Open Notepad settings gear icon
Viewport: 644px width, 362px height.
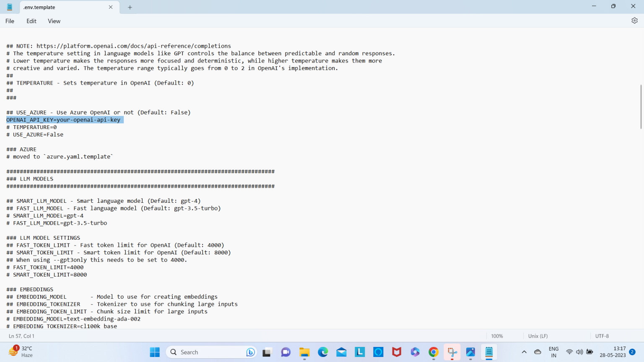[x=634, y=21]
